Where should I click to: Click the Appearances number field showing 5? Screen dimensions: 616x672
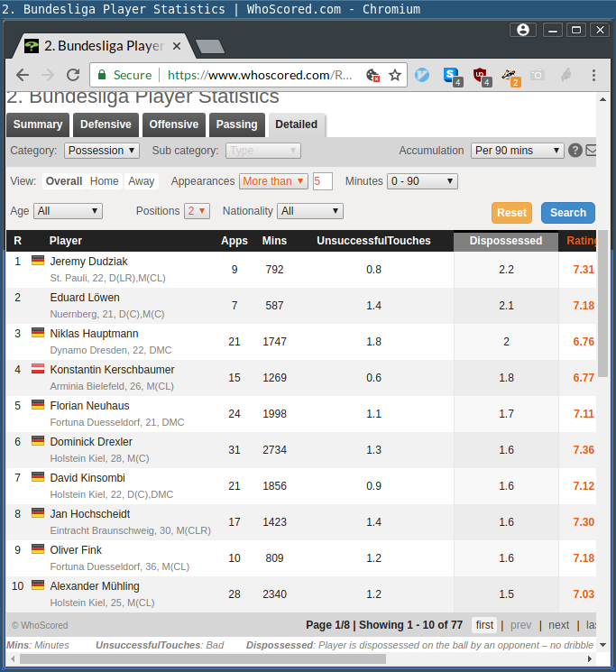coord(323,181)
